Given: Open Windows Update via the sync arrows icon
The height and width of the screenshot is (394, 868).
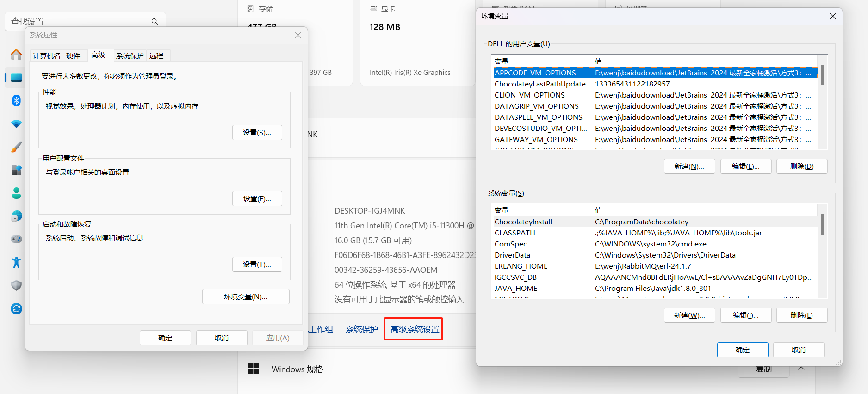Looking at the screenshot, I should pos(16,308).
